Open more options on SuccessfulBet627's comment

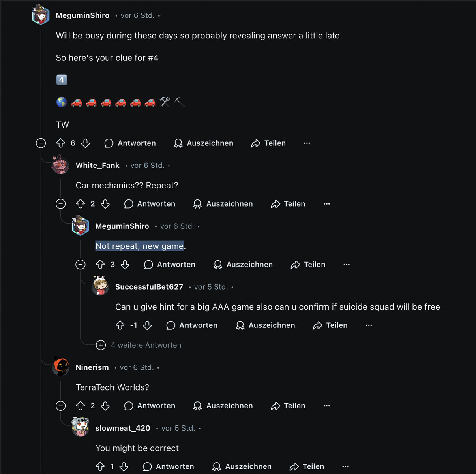tap(369, 325)
